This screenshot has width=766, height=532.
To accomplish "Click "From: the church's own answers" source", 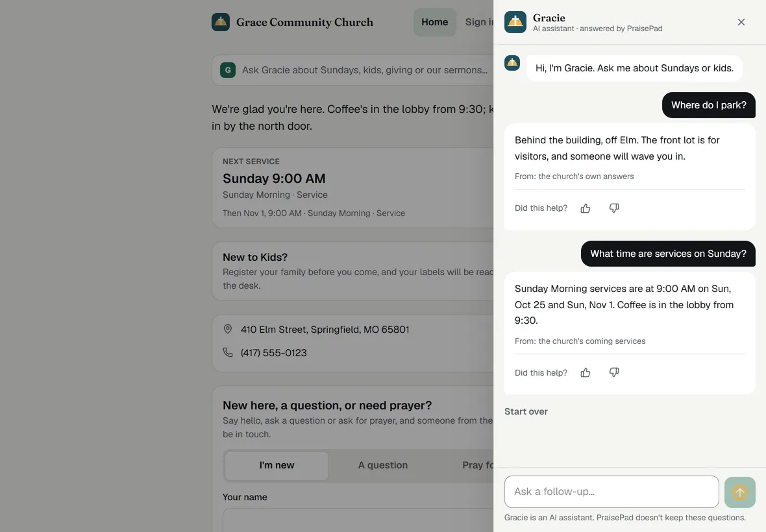I will coord(574,176).
